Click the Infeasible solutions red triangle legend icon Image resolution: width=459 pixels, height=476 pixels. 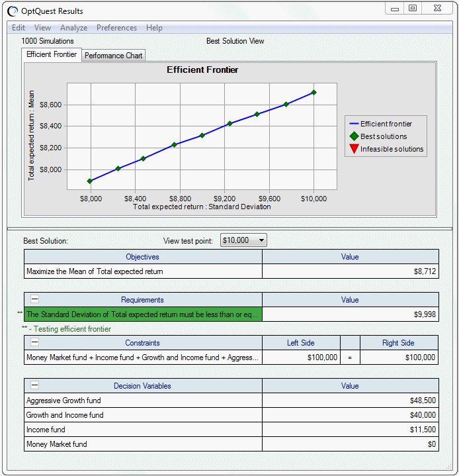(354, 149)
